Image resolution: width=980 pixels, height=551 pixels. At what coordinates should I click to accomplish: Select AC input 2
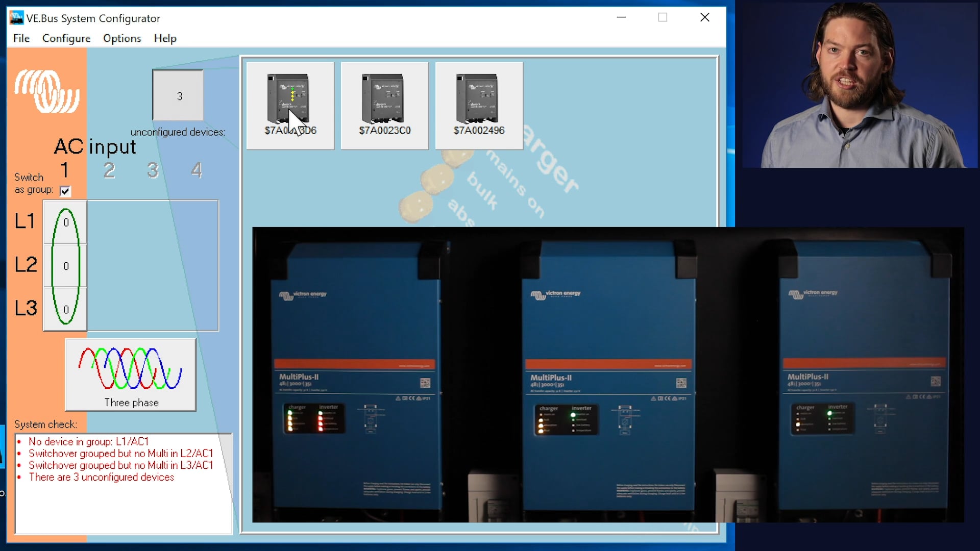(109, 170)
